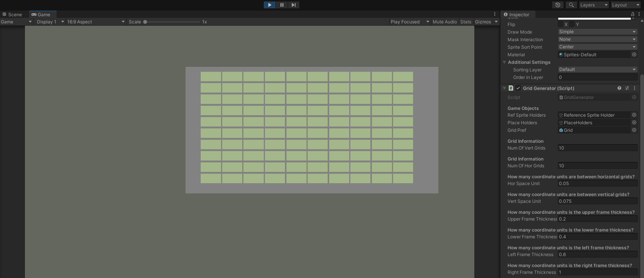Enable Flip Y checkbox
The width and height of the screenshot is (644, 278).
pos(572,24)
